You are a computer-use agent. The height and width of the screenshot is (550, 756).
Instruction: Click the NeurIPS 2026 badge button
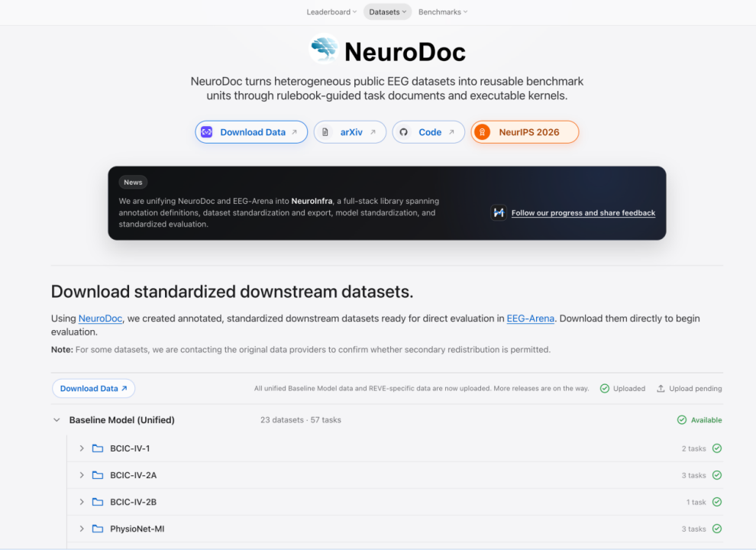coord(525,132)
